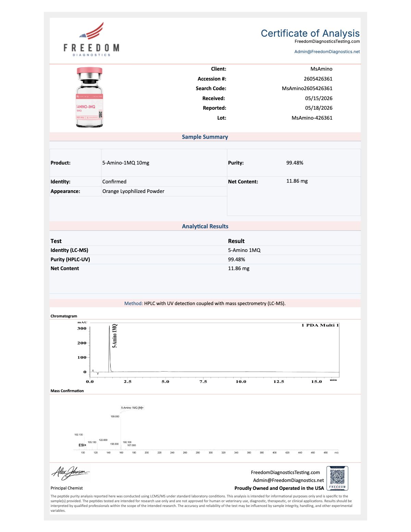Click the ESI+ label in mass spectrum

point(82,445)
